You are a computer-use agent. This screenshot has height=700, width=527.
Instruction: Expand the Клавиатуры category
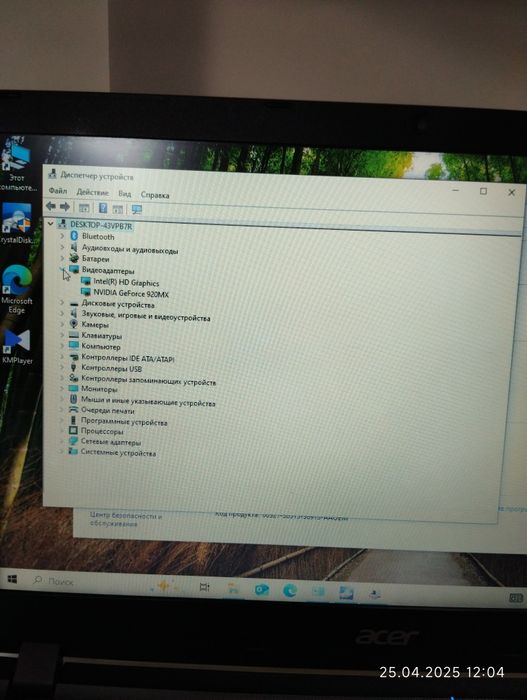62,334
